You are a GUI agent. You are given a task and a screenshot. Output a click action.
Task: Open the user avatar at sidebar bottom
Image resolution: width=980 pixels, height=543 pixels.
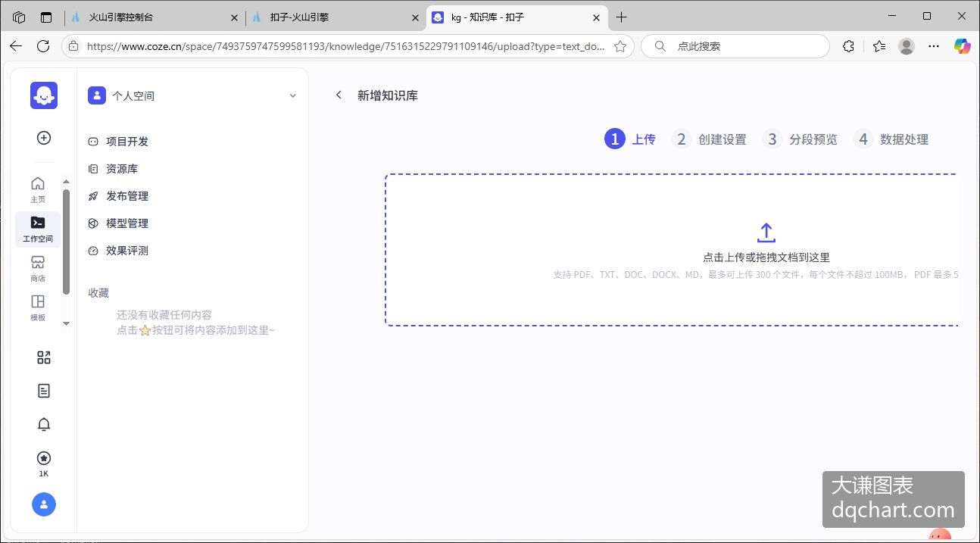(44, 504)
